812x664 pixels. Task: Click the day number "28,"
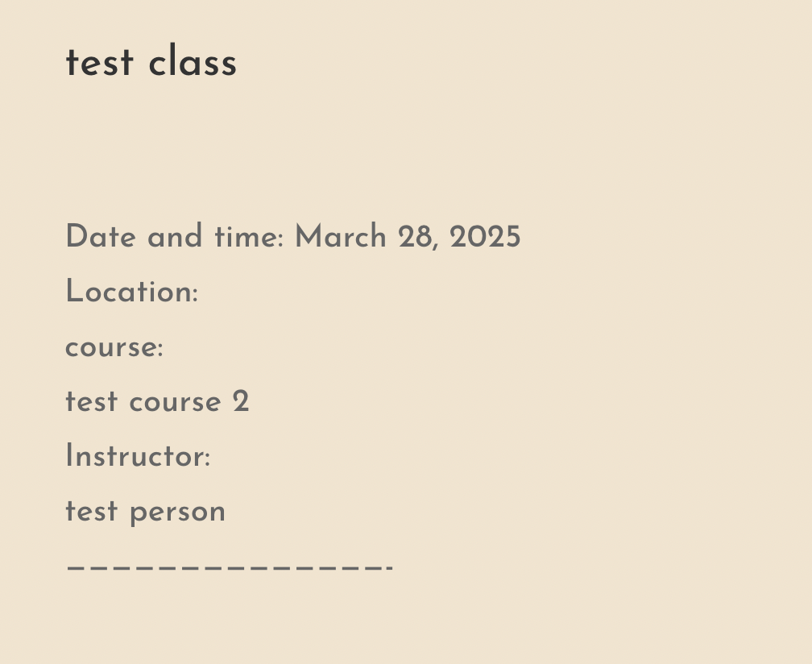[418, 238]
